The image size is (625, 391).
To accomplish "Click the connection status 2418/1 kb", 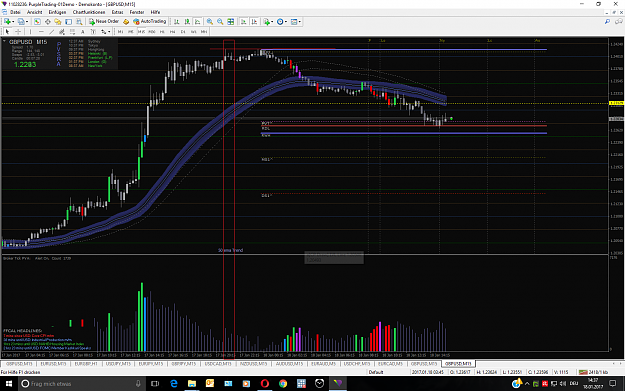I will click(x=593, y=372).
